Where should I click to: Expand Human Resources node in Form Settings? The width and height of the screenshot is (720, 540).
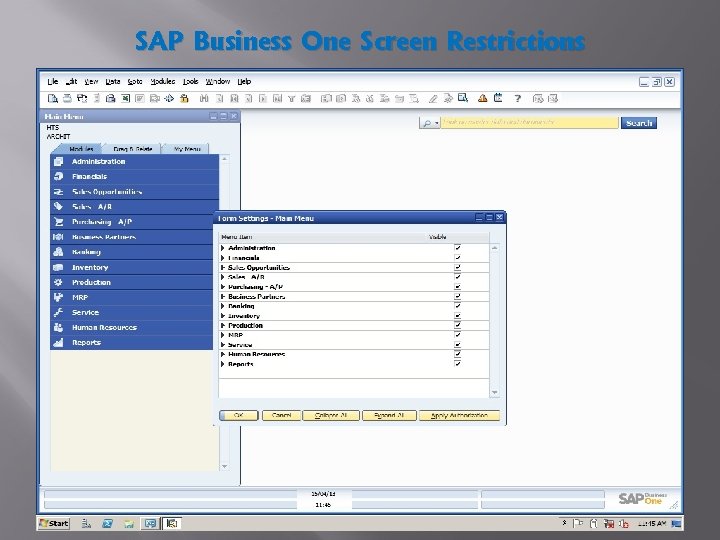(x=223, y=354)
